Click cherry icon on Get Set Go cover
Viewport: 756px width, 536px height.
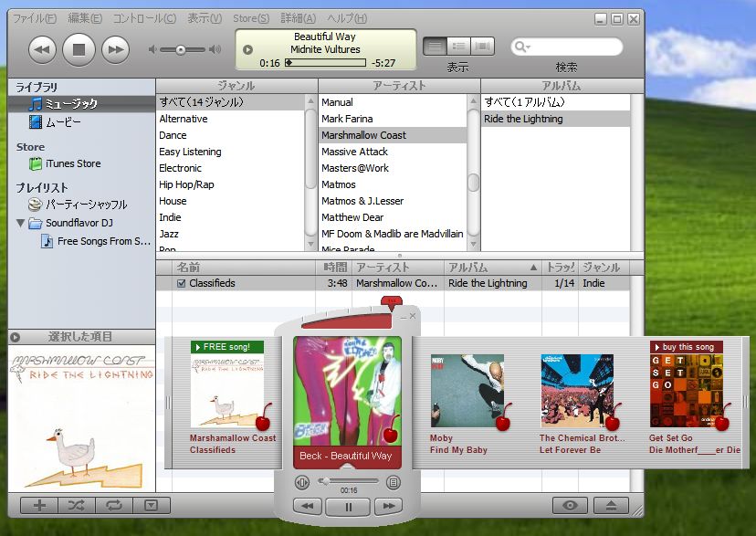click(722, 418)
